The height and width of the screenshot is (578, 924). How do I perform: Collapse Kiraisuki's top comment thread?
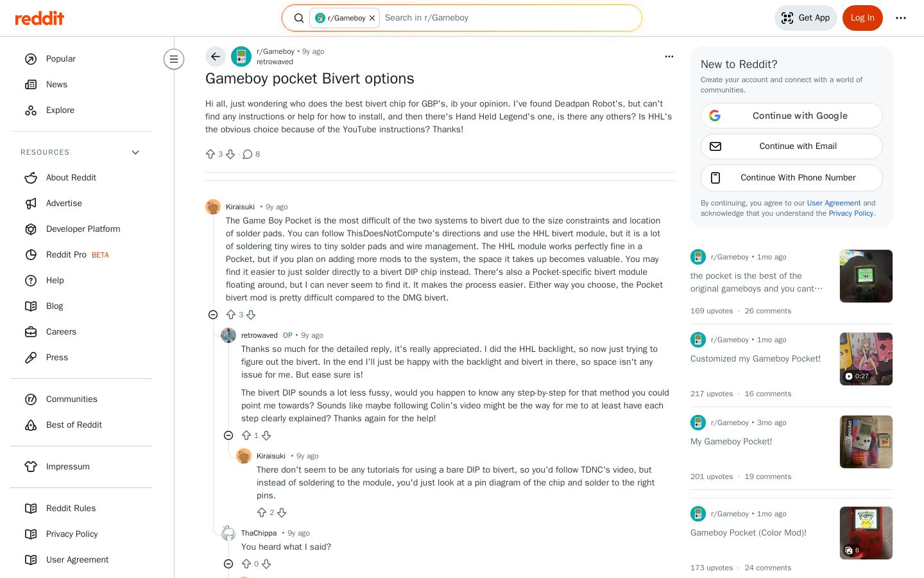[x=213, y=315]
